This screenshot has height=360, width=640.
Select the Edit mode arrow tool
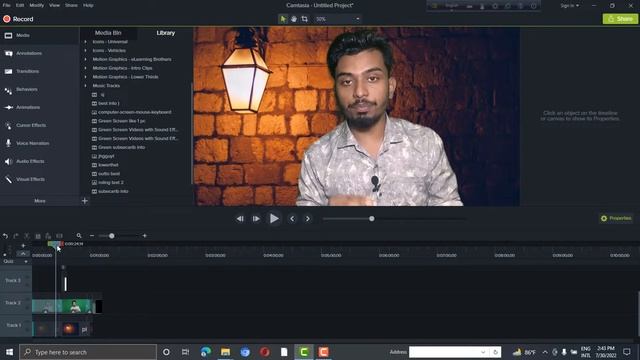(283, 19)
